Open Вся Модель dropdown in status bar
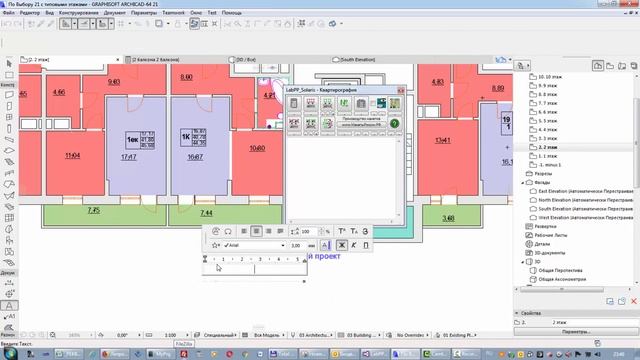The width and height of the screenshot is (640, 360). pos(264,335)
